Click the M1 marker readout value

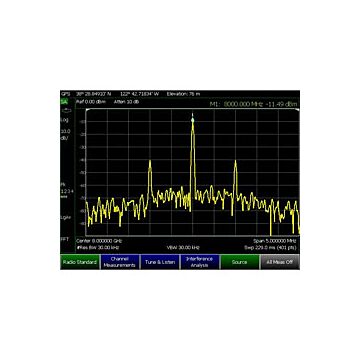[254, 104]
